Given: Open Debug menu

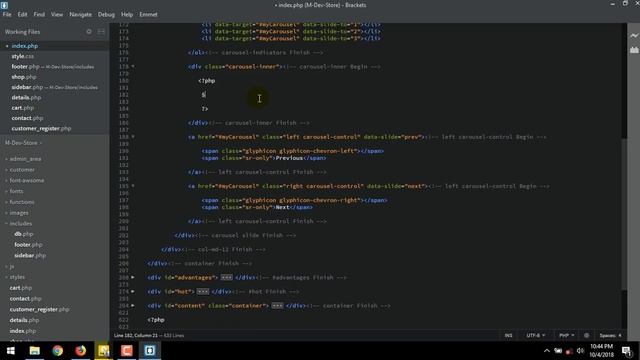Looking at the screenshot, I should 106,14.
